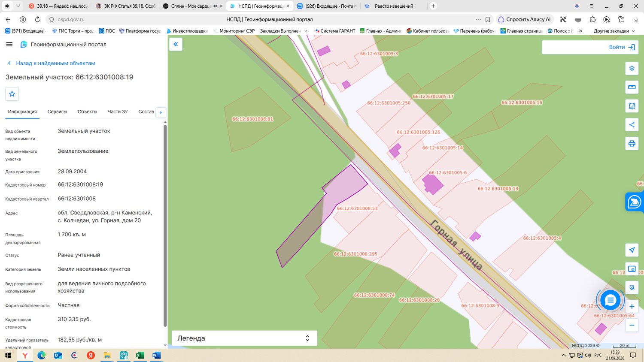Add parcel to favorites with star icon
Image resolution: width=644 pixels, height=362 pixels.
tap(12, 94)
